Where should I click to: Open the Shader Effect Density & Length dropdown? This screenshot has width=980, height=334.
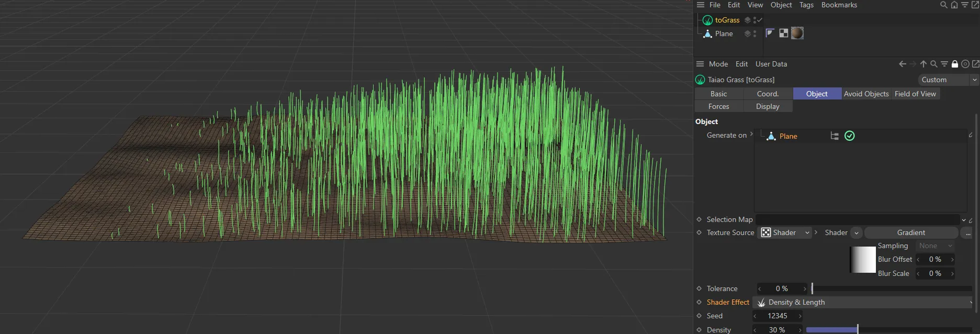(x=863, y=302)
